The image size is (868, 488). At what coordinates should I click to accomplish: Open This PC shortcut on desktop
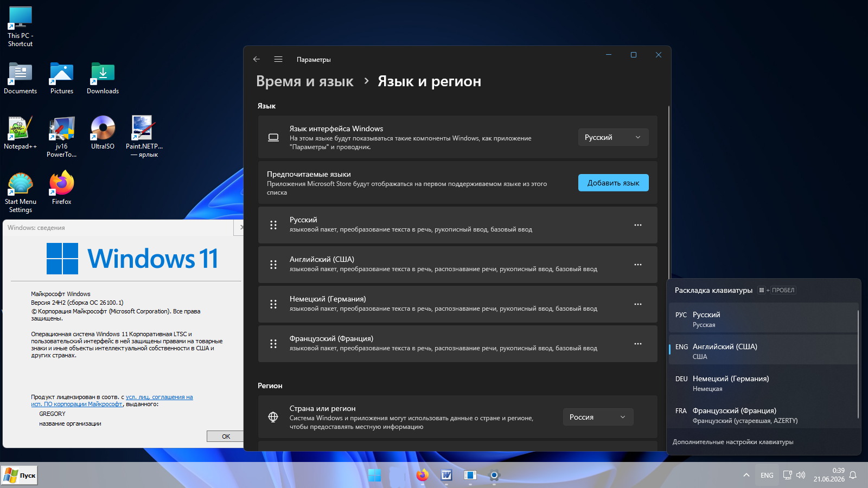[x=20, y=27]
